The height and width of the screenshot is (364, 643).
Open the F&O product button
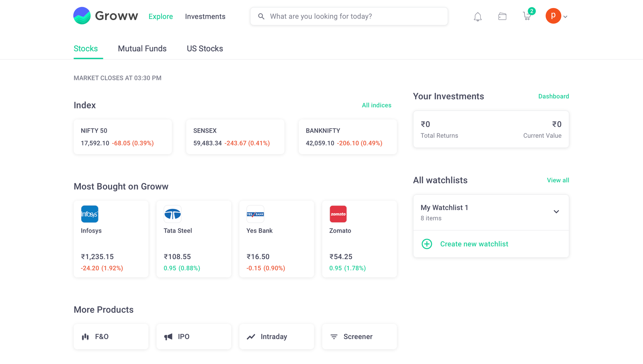[x=111, y=337]
